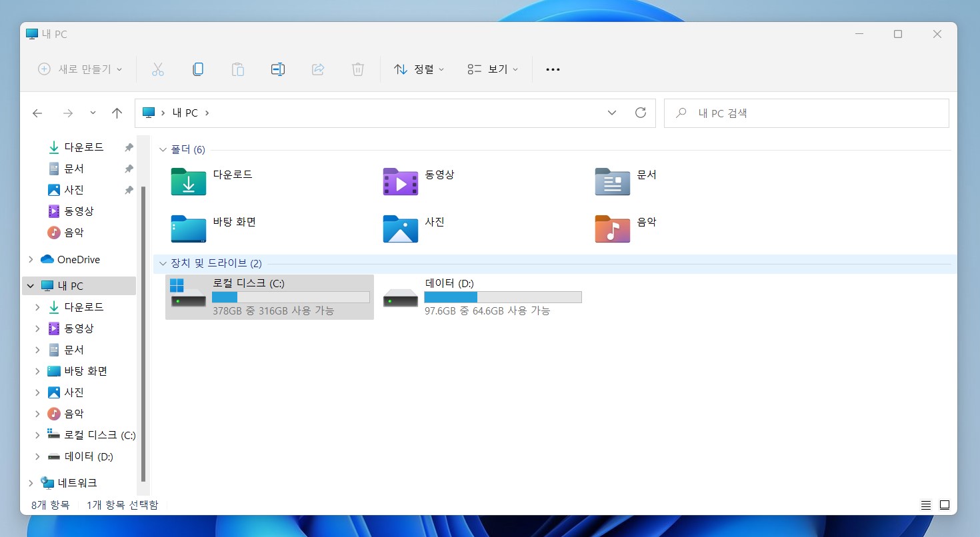
Task: Select the Copy icon
Action: tap(198, 69)
